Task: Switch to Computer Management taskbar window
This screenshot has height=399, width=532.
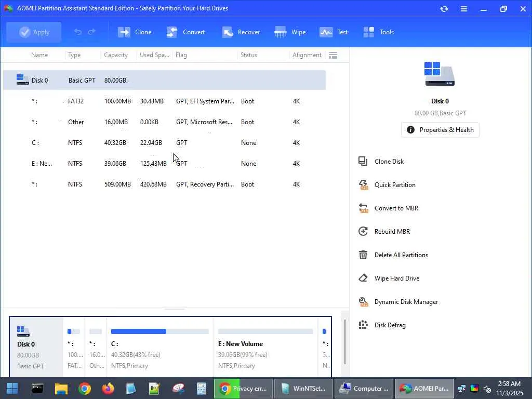Action: point(364,389)
